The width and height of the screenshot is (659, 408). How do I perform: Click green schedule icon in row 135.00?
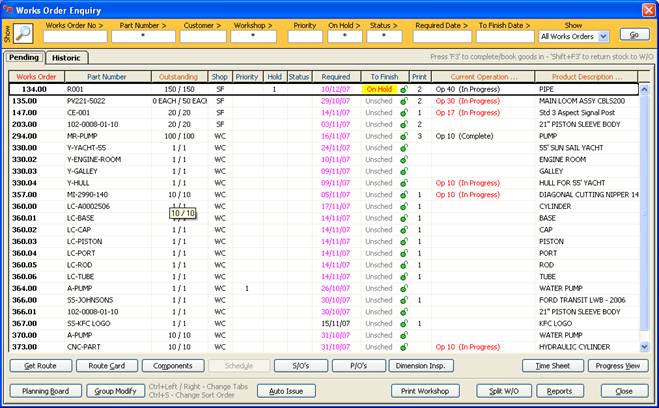(404, 101)
